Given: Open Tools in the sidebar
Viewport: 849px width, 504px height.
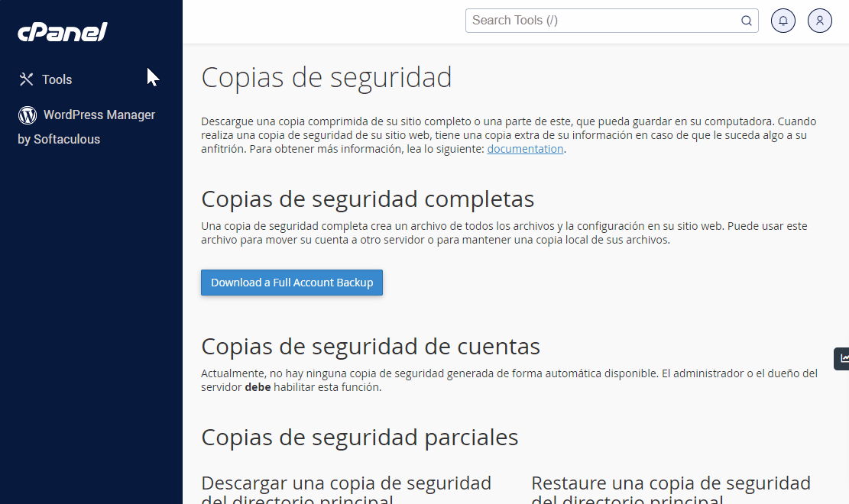Looking at the screenshot, I should [46, 79].
